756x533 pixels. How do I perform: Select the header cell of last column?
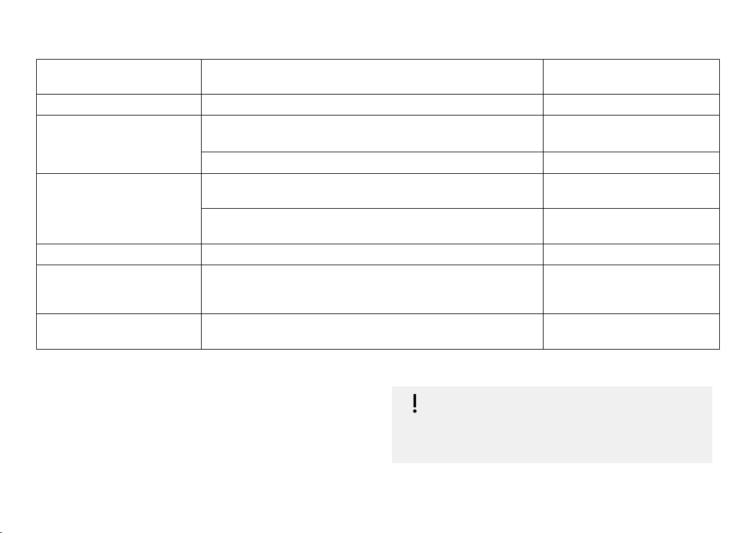tap(631, 77)
